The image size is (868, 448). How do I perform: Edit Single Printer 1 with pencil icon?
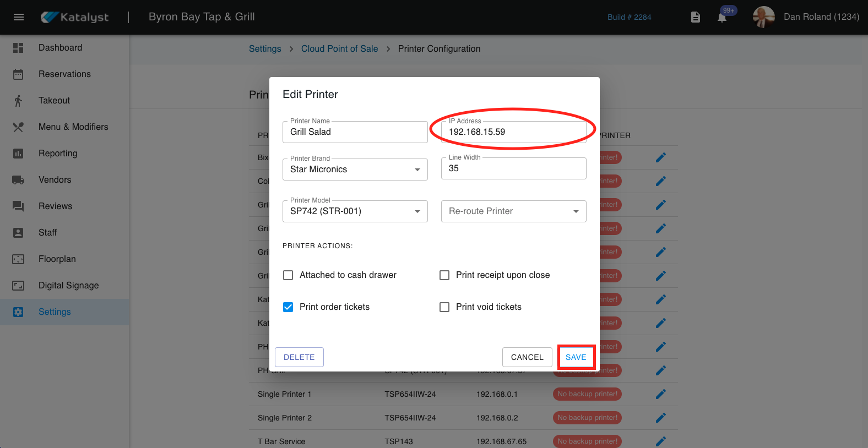tap(661, 394)
